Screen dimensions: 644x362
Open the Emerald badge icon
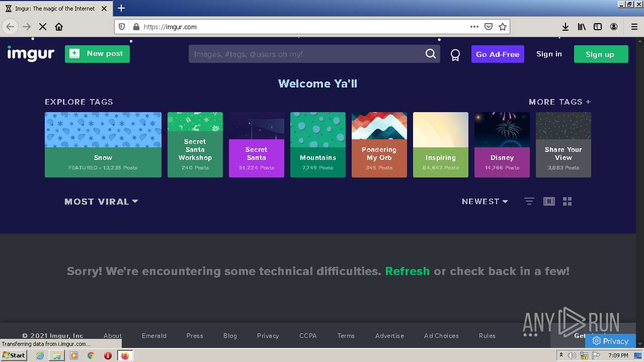(x=455, y=55)
